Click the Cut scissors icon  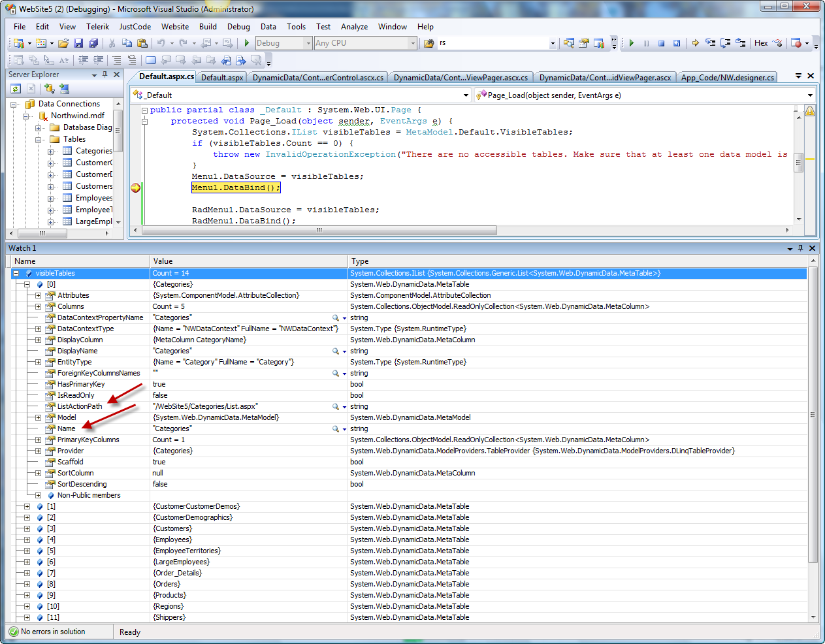pyautogui.click(x=112, y=43)
